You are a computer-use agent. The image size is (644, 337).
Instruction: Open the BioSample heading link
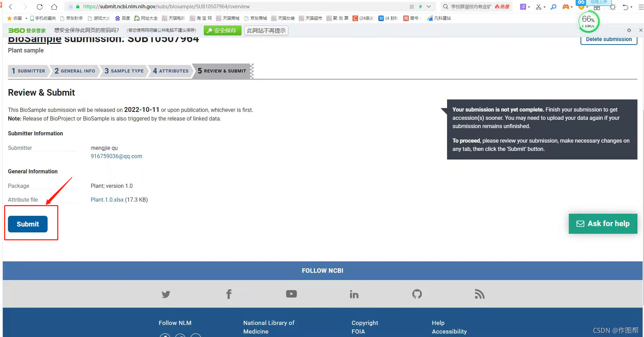tap(34, 39)
